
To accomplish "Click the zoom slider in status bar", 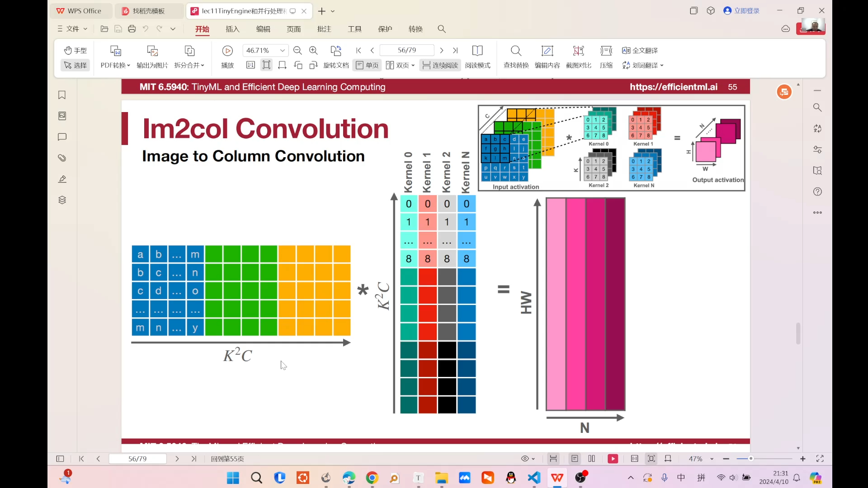I will pos(751,459).
